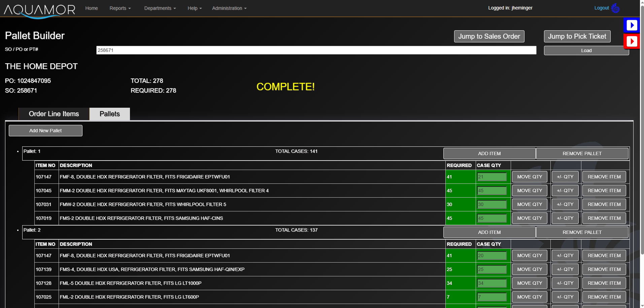This screenshot has height=308, width=644.
Task: Click the profile gear icon next to Logout
Action: [x=616, y=8]
